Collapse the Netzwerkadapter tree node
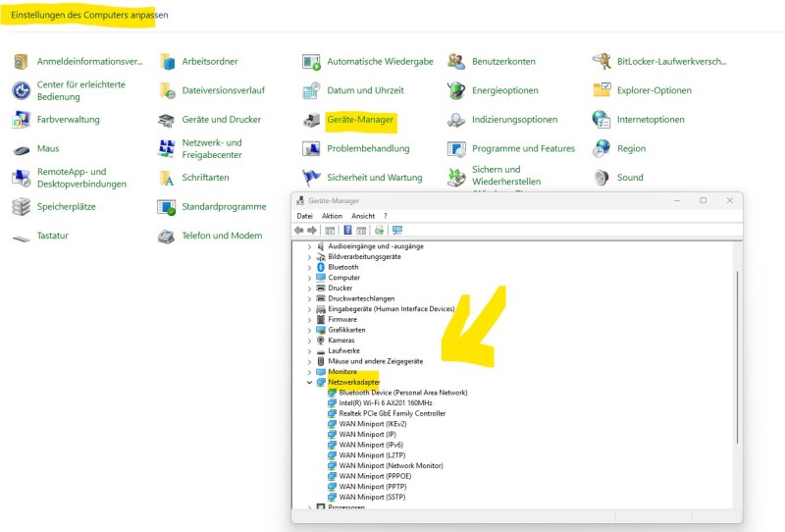This screenshot has width=785, height=532. (309, 382)
